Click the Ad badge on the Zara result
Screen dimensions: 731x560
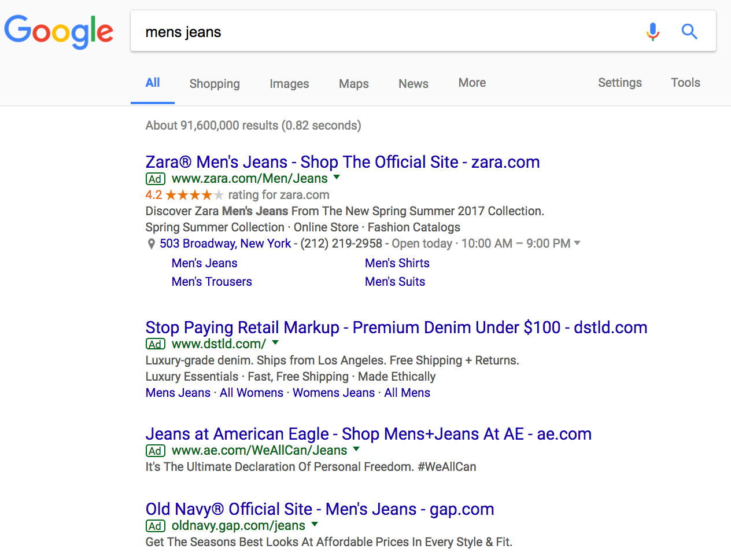pyautogui.click(x=155, y=179)
